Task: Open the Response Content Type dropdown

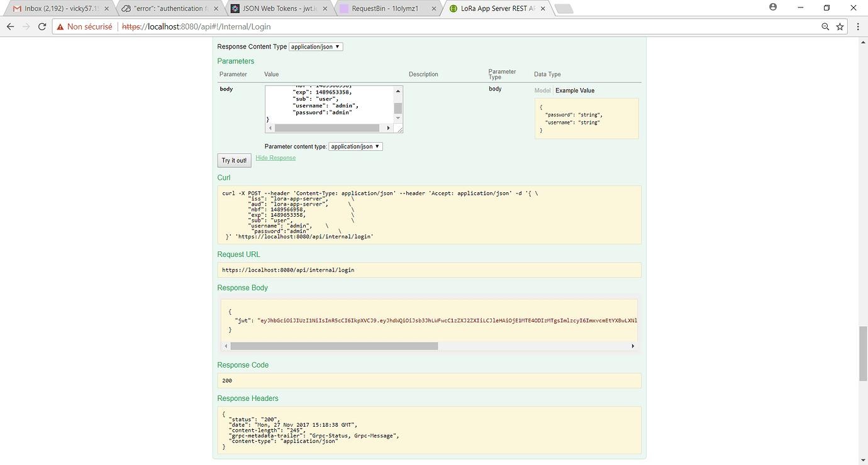Action: point(316,46)
